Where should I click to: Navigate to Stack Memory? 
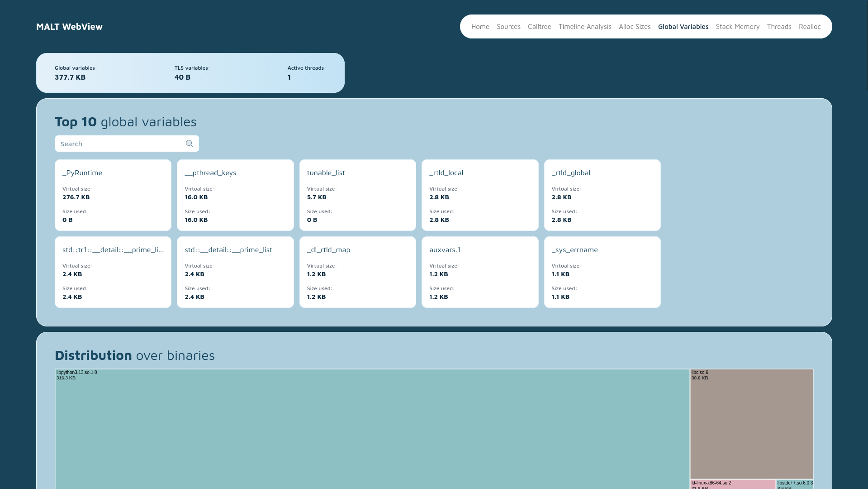click(737, 27)
